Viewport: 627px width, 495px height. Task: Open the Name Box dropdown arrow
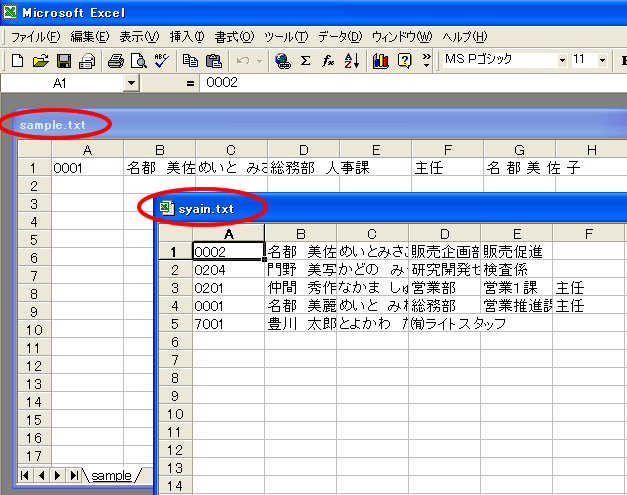coord(131,84)
